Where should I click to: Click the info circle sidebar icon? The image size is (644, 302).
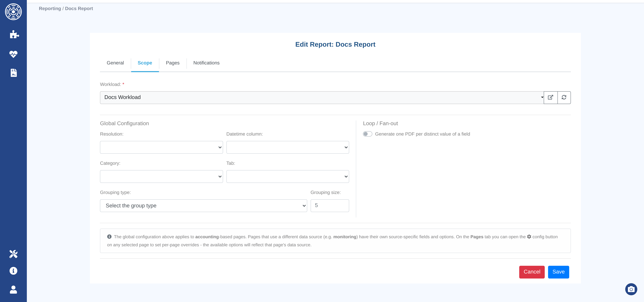[x=13, y=271]
